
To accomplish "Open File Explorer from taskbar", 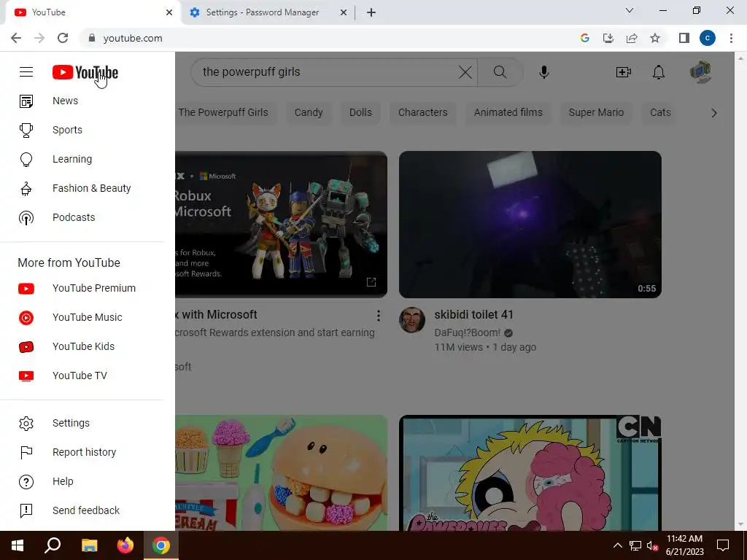I will 89,545.
